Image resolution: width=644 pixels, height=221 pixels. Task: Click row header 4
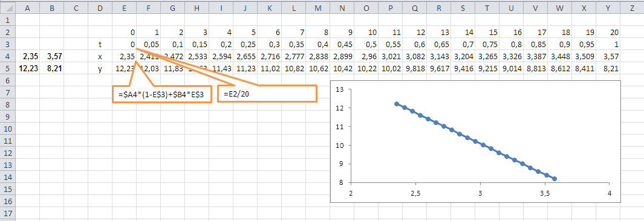[7, 56]
